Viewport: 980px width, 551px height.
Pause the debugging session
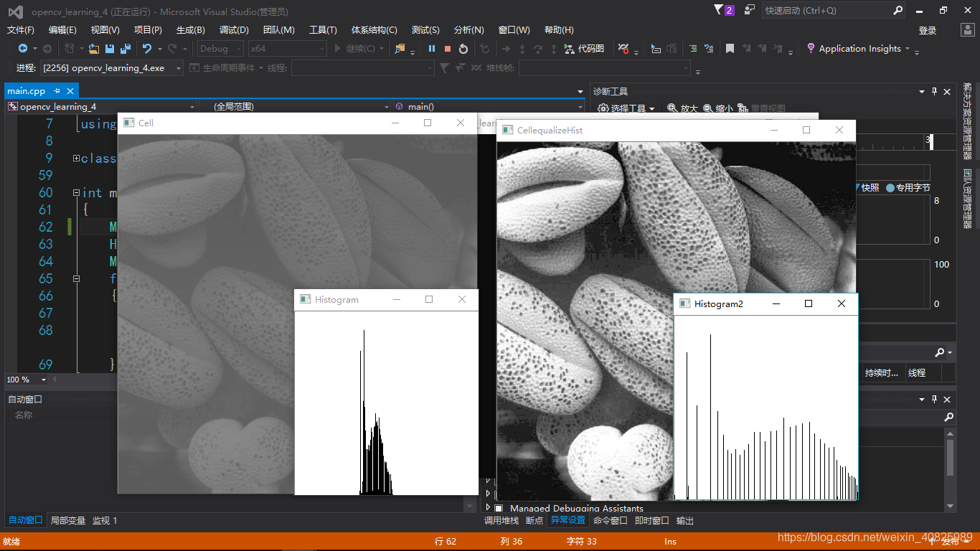pyautogui.click(x=432, y=49)
